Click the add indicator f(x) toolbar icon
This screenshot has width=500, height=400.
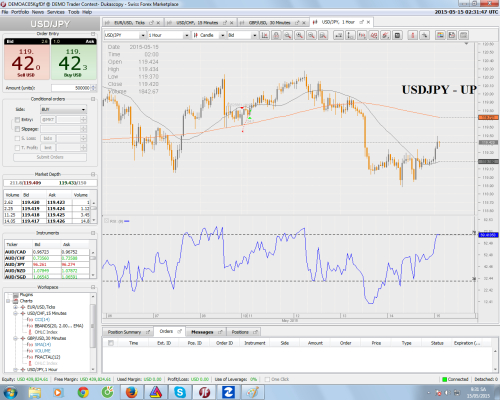tap(362, 35)
